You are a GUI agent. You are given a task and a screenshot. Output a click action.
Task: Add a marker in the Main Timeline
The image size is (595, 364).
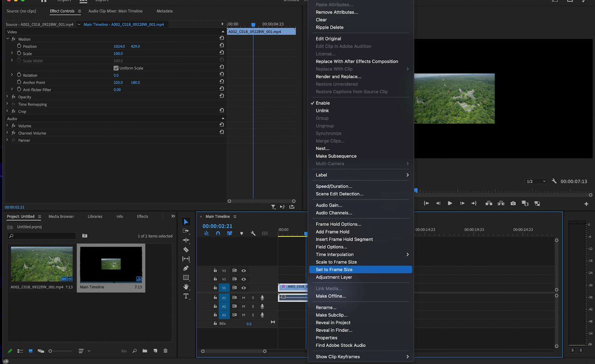242,233
